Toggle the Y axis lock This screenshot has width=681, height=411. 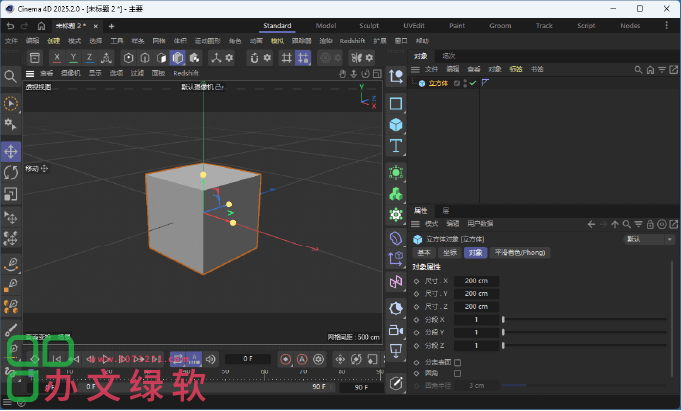click(x=73, y=58)
